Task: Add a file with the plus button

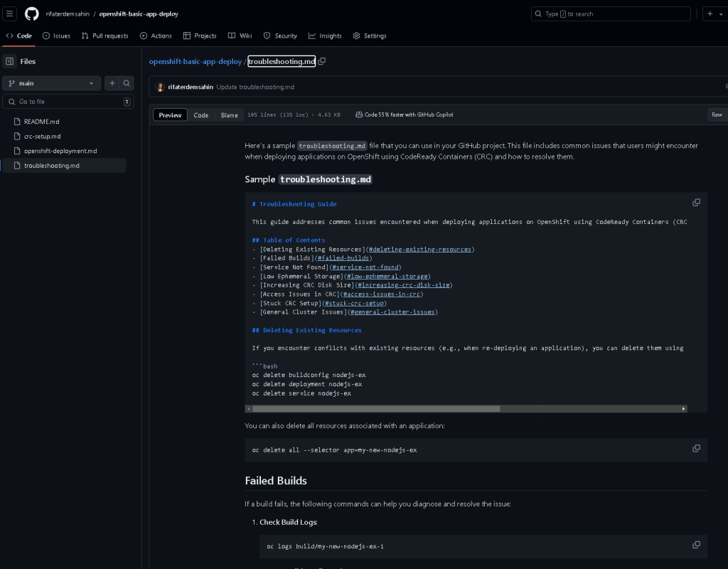Action: [x=112, y=83]
